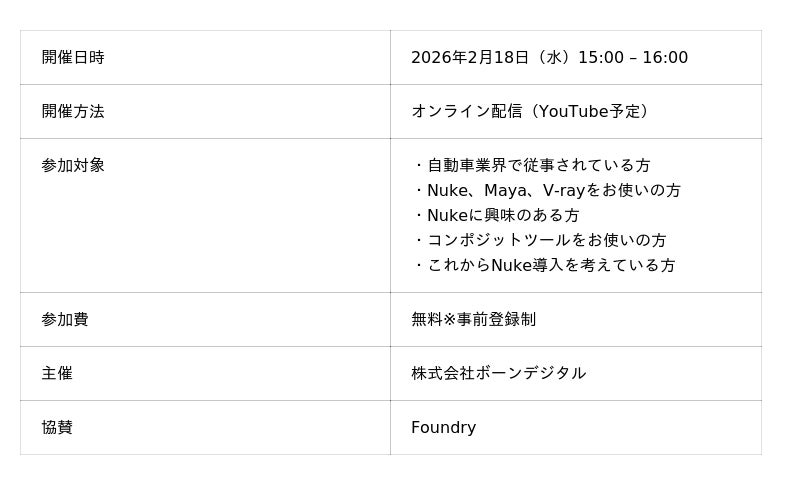800x485 pixels.
Task: Select the 参加対象 row label
Action: [73, 166]
